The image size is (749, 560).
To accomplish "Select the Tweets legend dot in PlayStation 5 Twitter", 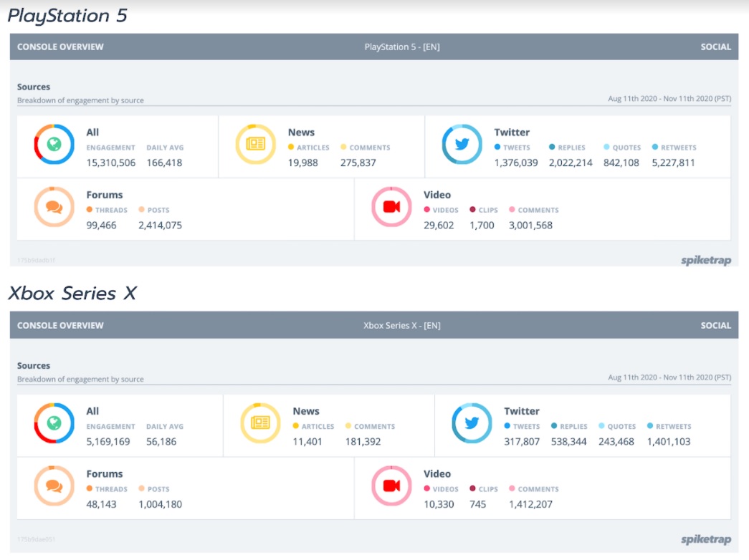I will pyautogui.click(x=497, y=147).
